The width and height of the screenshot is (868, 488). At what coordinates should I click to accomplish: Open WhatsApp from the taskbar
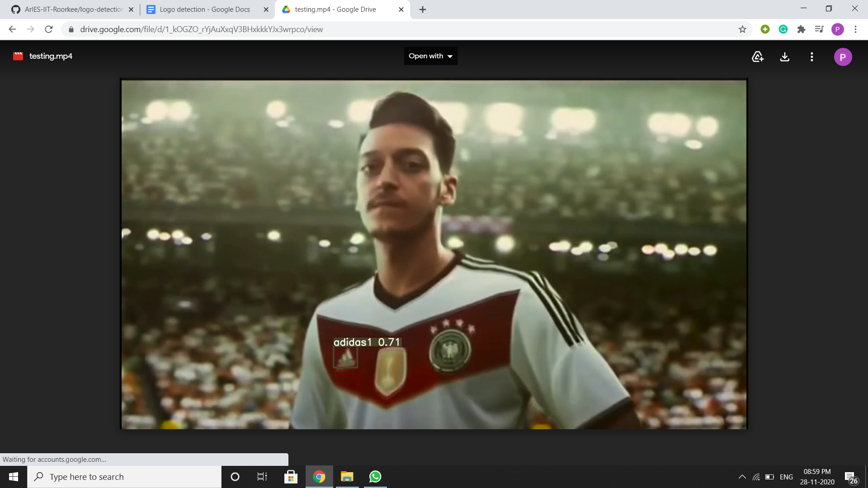[x=375, y=477]
